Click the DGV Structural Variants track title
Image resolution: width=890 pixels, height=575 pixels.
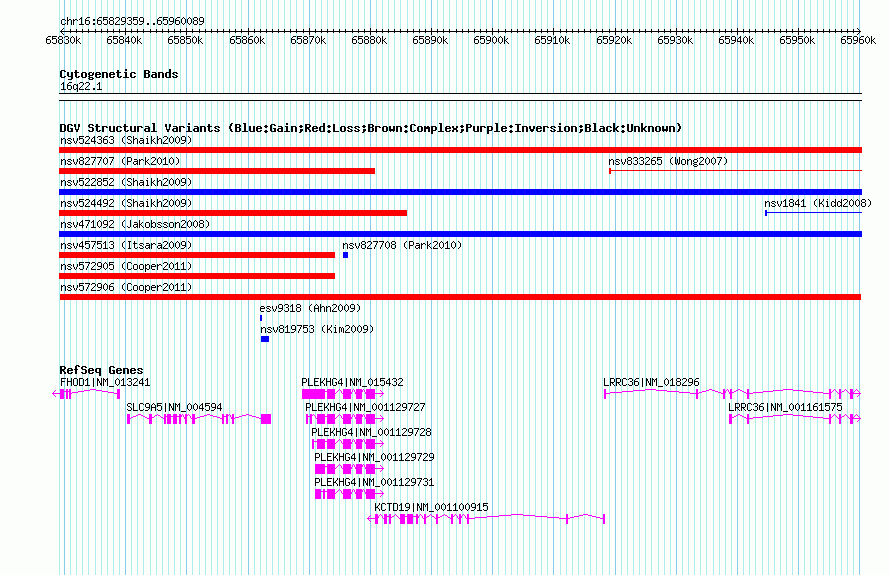[x=371, y=128]
